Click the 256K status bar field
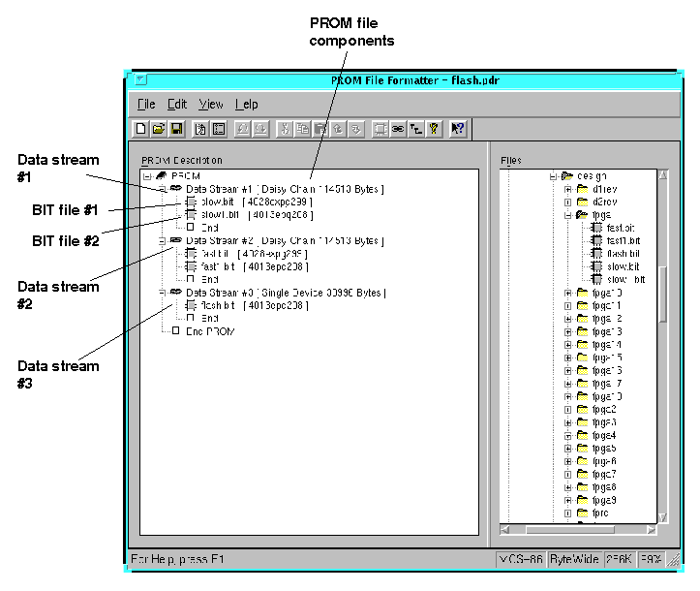Viewport: 700px width, 591px height. [620, 559]
